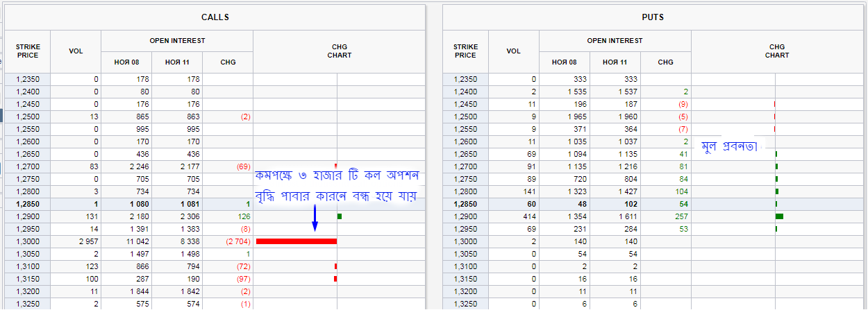This screenshot has width=868, height=310.
Task: Click the CALLS table title
Action: point(215,17)
